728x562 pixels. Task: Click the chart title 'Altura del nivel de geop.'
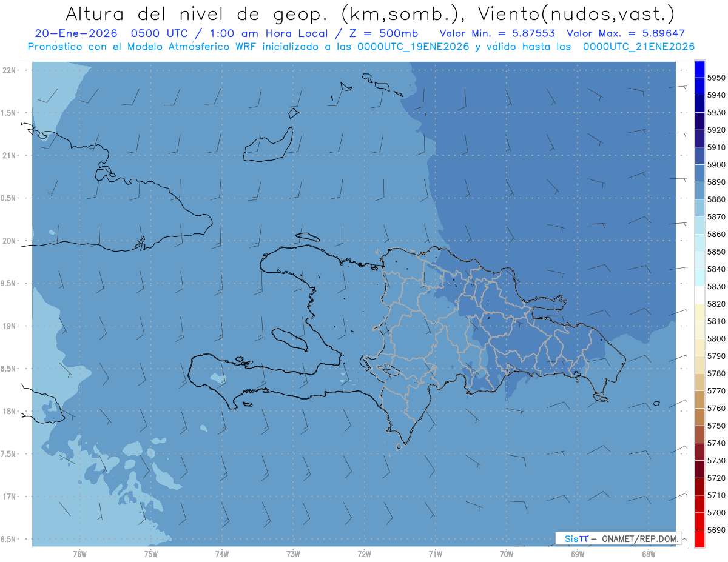coord(197,13)
